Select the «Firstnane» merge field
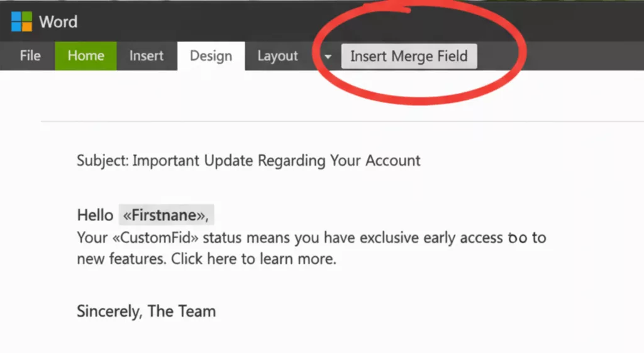 click(x=166, y=215)
